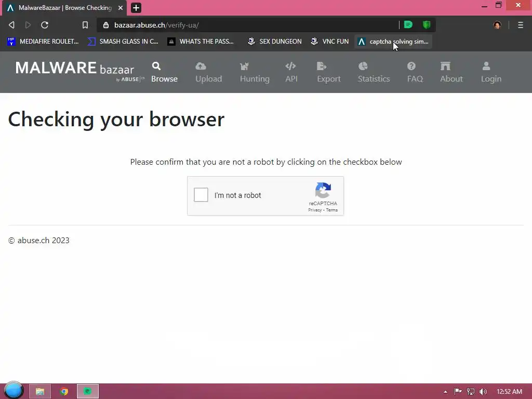The width and height of the screenshot is (532, 399).
Task: Click the browser forward arrow
Action: click(x=28, y=25)
